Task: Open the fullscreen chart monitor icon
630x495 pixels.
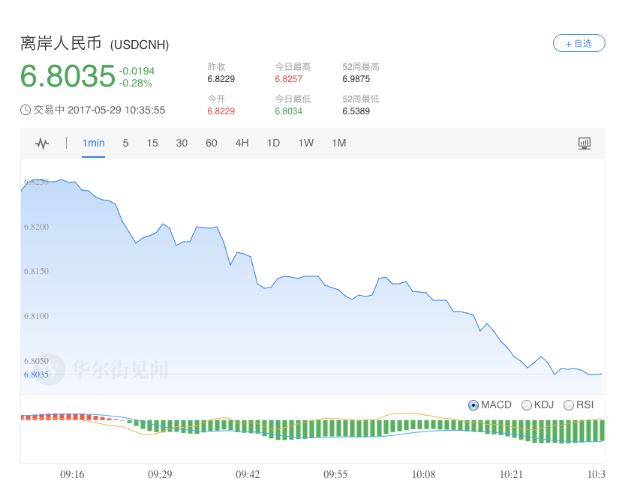Action: pos(585,143)
